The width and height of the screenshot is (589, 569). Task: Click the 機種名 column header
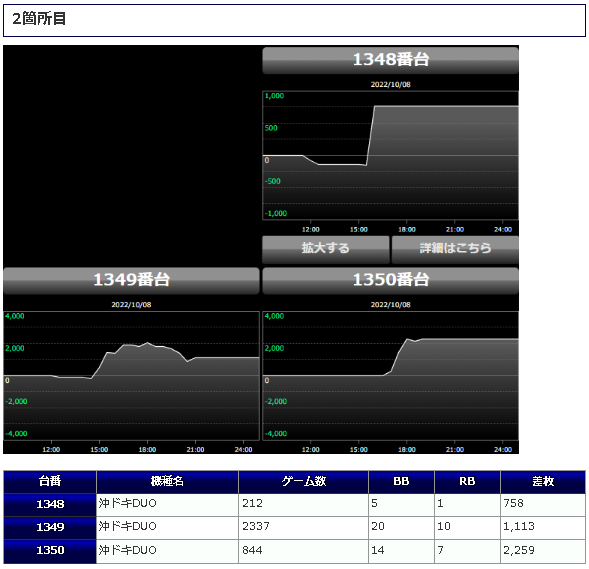(167, 481)
